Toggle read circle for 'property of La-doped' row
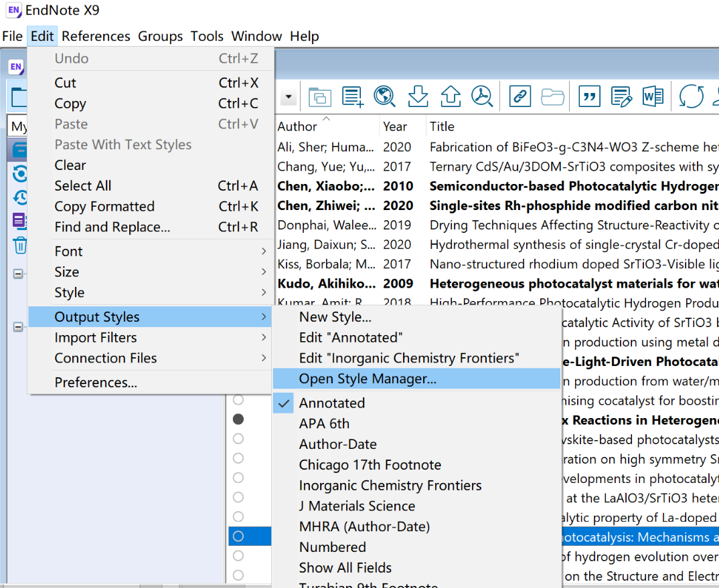Image resolution: width=719 pixels, height=588 pixels. pyautogui.click(x=238, y=516)
